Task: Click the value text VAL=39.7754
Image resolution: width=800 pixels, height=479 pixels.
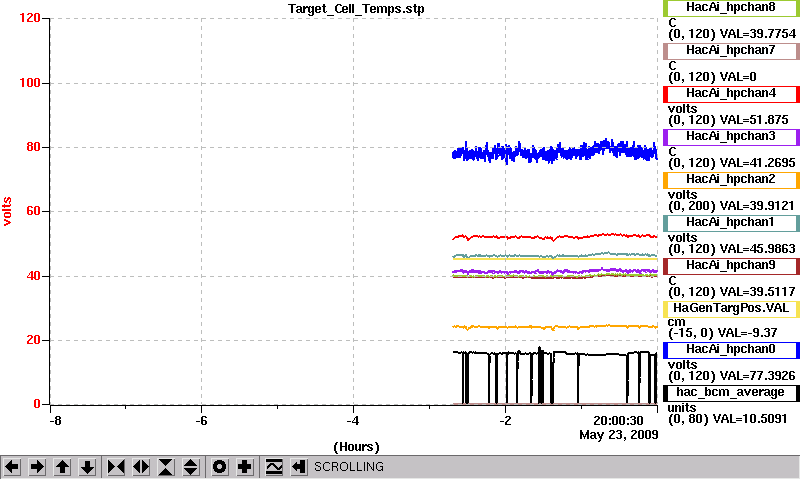Action: click(757, 34)
